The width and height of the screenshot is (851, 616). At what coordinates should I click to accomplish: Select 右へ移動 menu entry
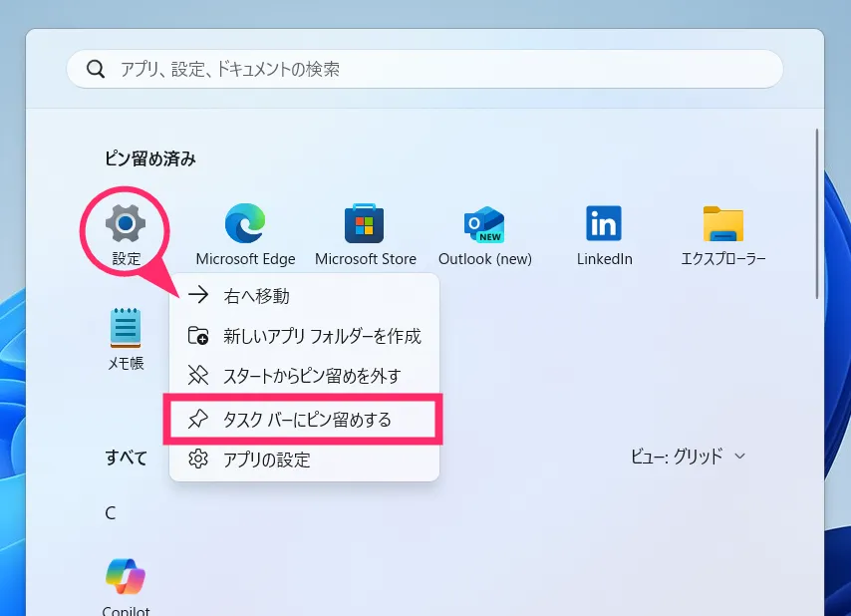point(304,296)
